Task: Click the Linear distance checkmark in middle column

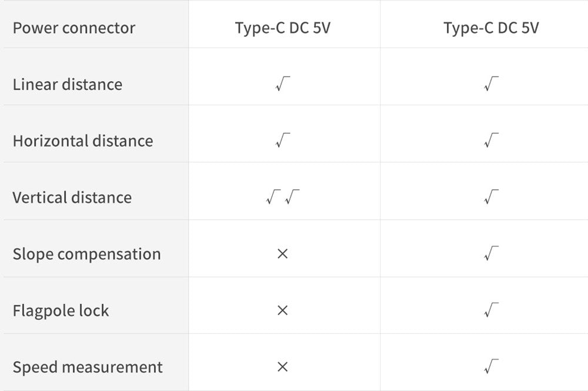Action: 282,85
